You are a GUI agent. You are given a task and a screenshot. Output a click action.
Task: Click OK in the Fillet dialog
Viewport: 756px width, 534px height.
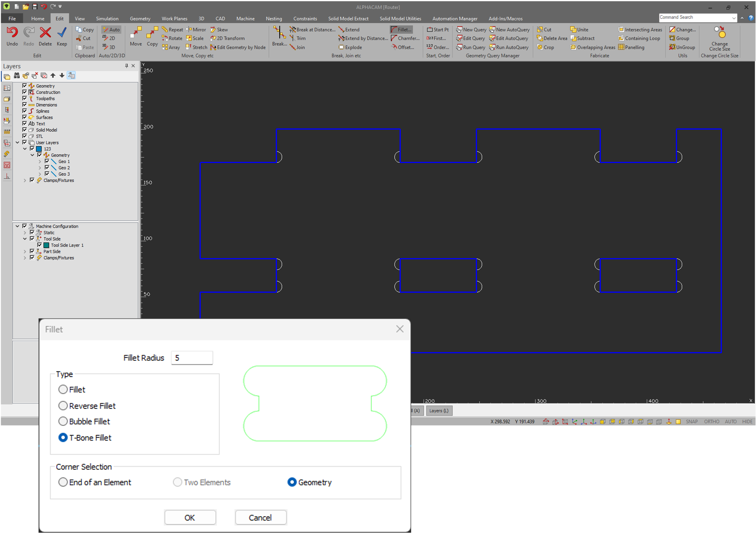(x=190, y=517)
